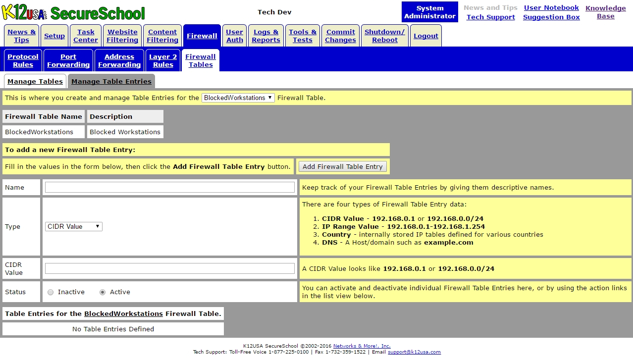Click the K12USA SecureSchool logo
Image resolution: width=633 pixels, height=364 pixels.
pos(73,12)
